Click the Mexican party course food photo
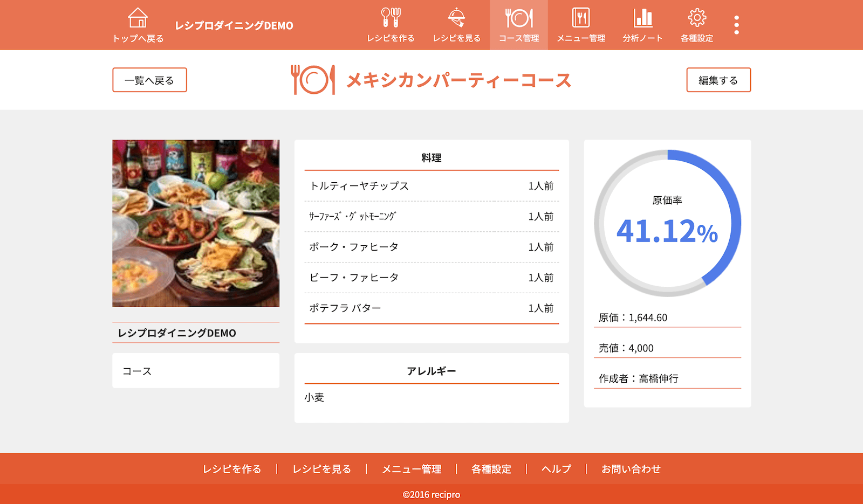863x504 pixels. 196,223
